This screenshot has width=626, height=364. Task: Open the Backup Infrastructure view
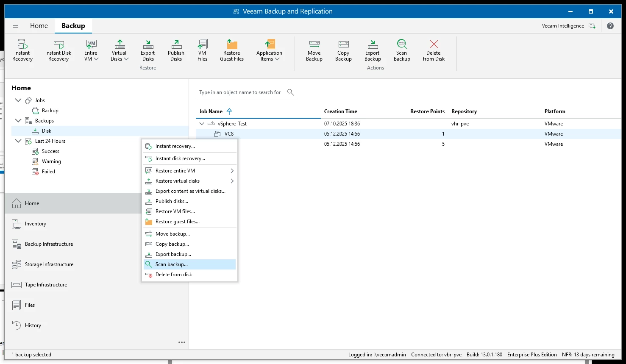coord(49,244)
